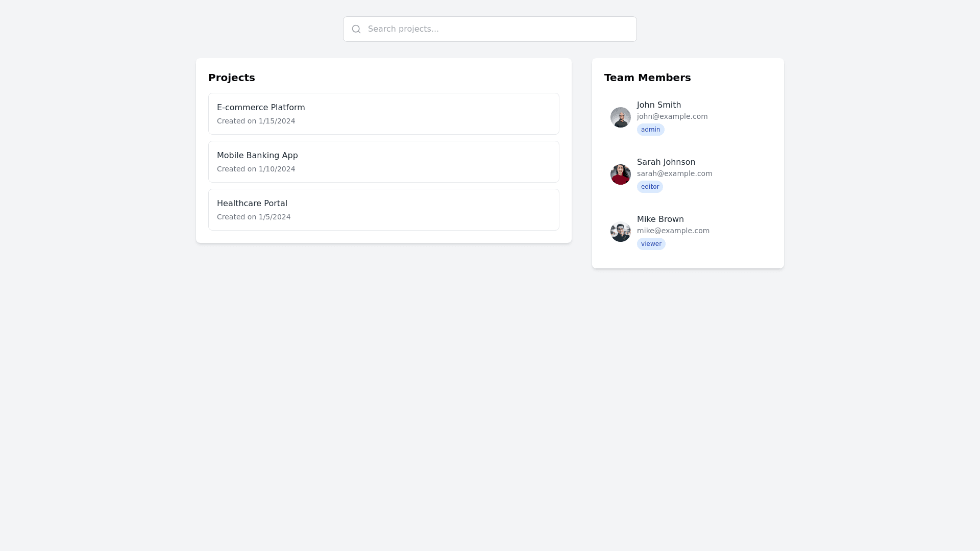Click John Smith's avatar photo
The height and width of the screenshot is (551, 980).
pos(620,117)
